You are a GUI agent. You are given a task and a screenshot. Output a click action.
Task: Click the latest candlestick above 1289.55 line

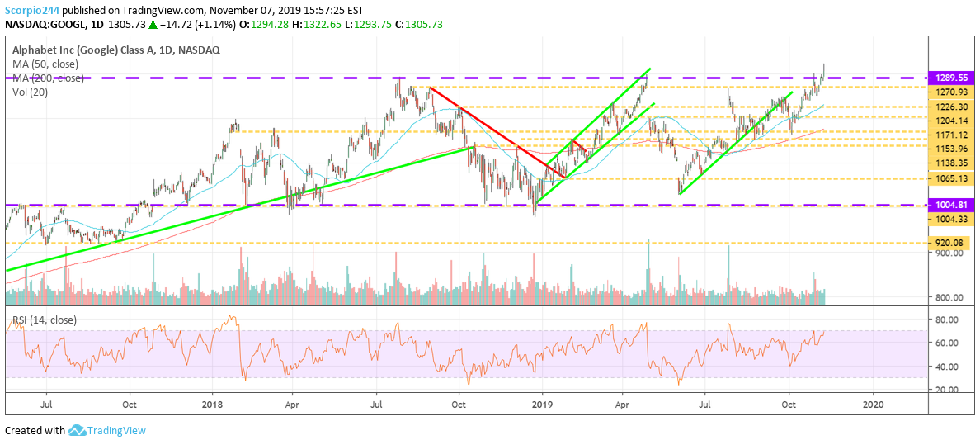click(x=824, y=71)
